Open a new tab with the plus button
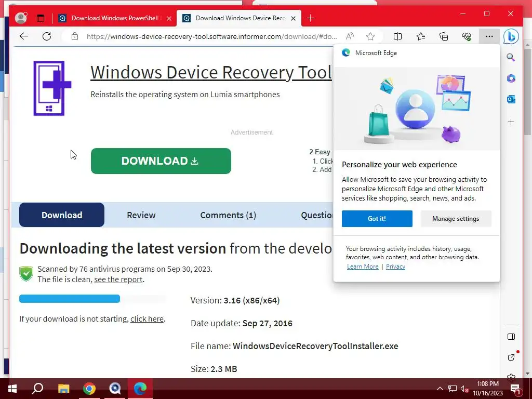This screenshot has width=532, height=399. (x=311, y=18)
